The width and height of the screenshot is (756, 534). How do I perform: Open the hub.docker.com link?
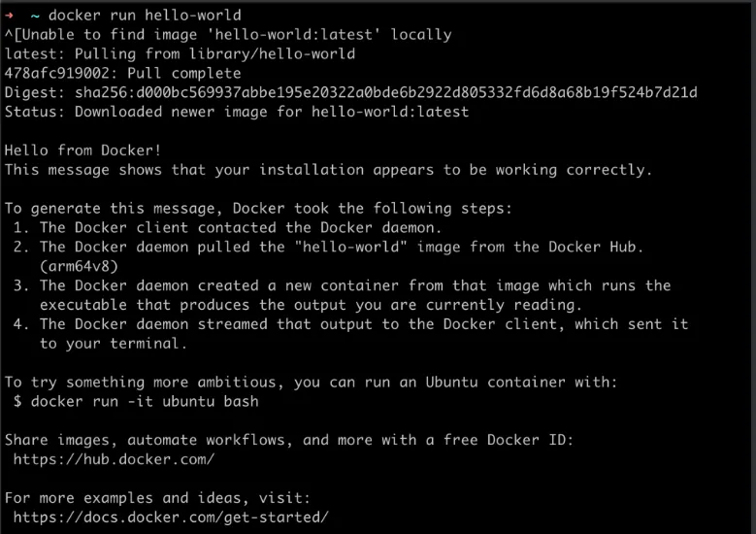pos(114,458)
